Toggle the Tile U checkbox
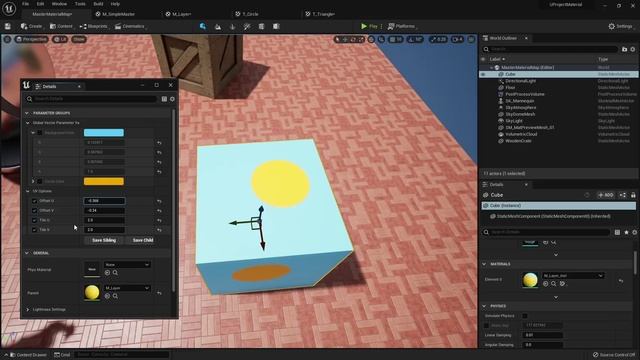The image size is (640, 360). coord(34,220)
